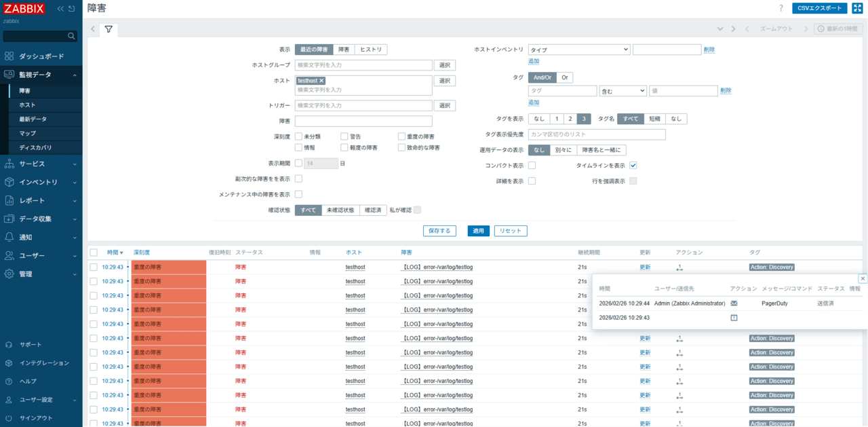Click the ホストグループ search input field
The height and width of the screenshot is (427, 868).
coord(363,65)
